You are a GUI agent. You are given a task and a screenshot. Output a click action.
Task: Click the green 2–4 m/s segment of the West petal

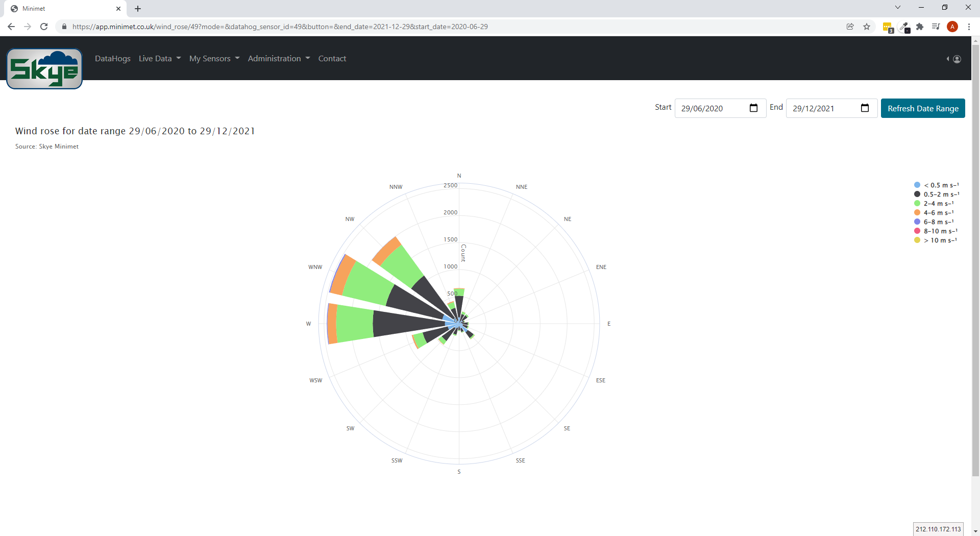coord(355,324)
